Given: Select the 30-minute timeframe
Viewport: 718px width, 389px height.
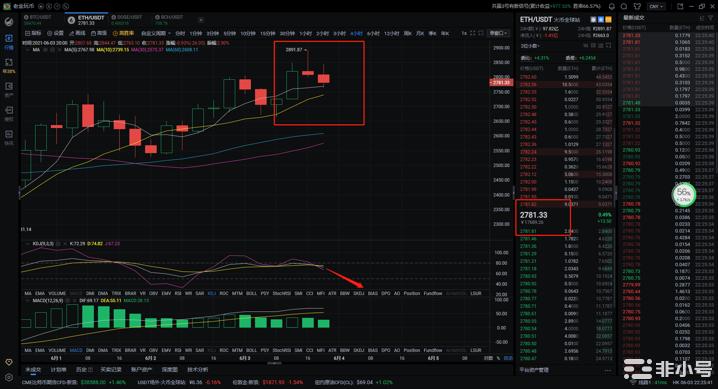Looking at the screenshot, I should coord(287,33).
